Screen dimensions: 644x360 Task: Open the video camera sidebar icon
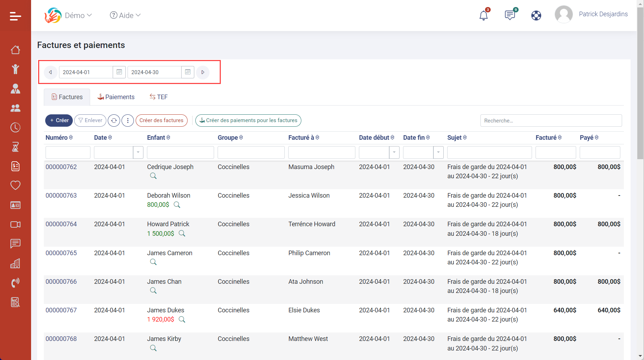pyautogui.click(x=15, y=224)
